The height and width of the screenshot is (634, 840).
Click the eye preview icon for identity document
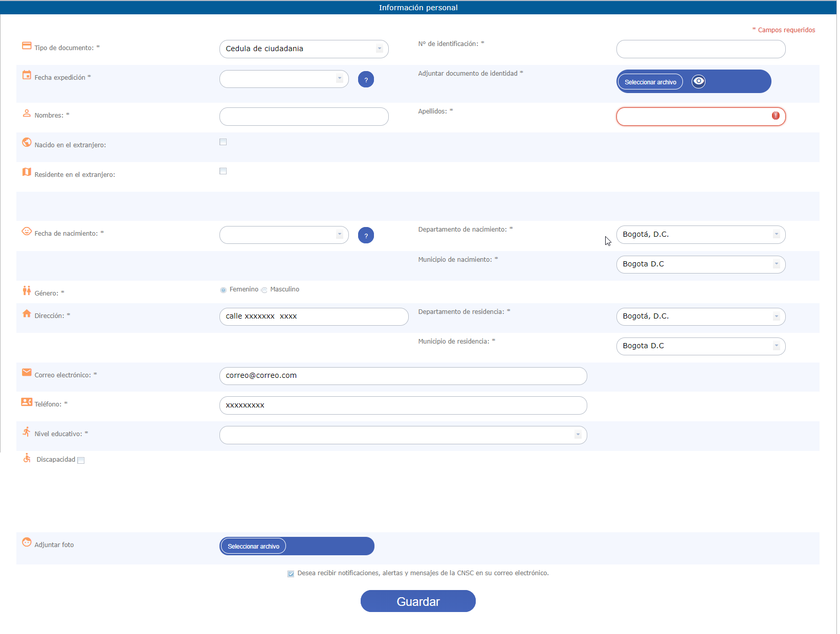click(x=698, y=81)
